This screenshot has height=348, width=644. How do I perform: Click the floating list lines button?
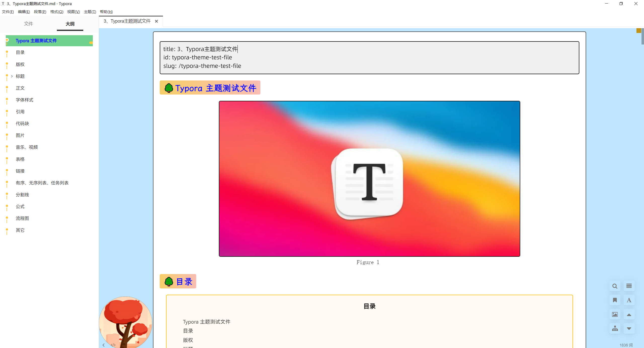point(629,286)
